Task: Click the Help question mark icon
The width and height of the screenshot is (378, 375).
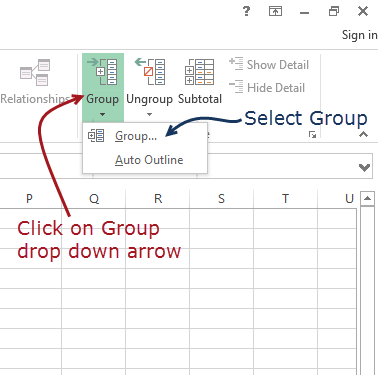Action: coord(246,12)
